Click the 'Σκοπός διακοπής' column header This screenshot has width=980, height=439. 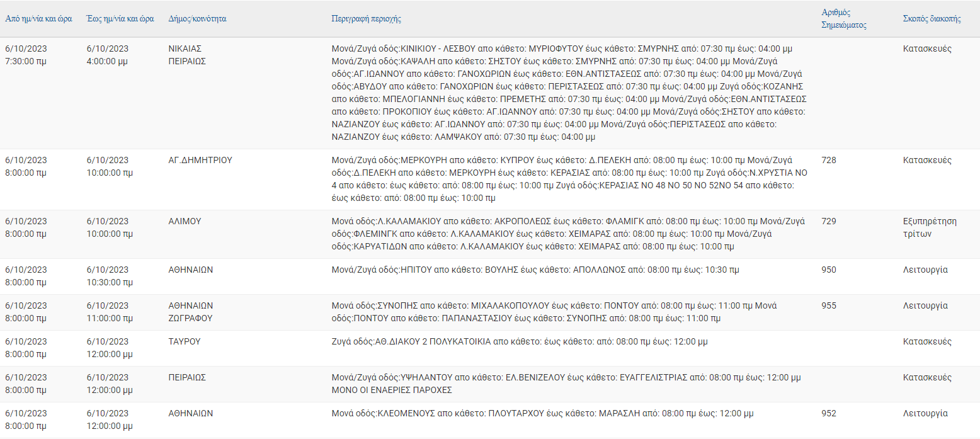click(932, 19)
